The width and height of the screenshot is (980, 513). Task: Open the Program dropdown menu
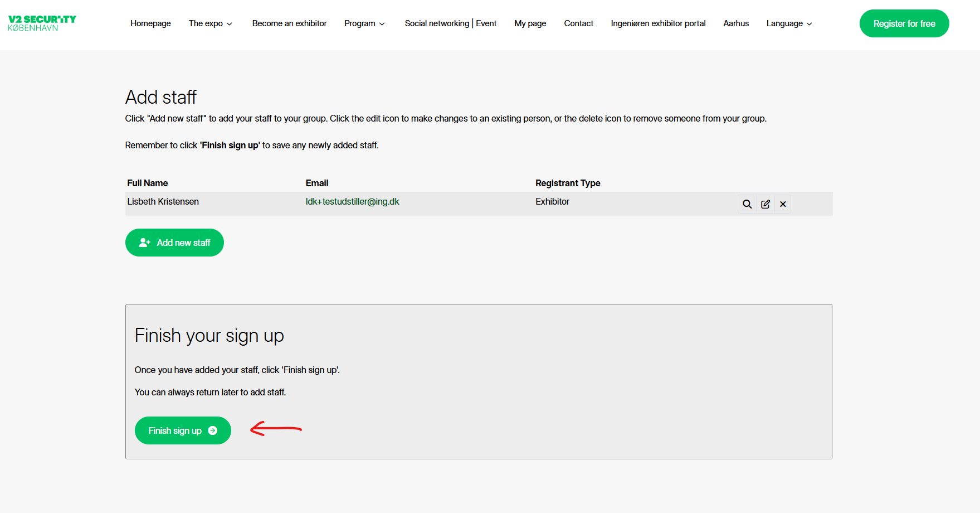(x=364, y=23)
